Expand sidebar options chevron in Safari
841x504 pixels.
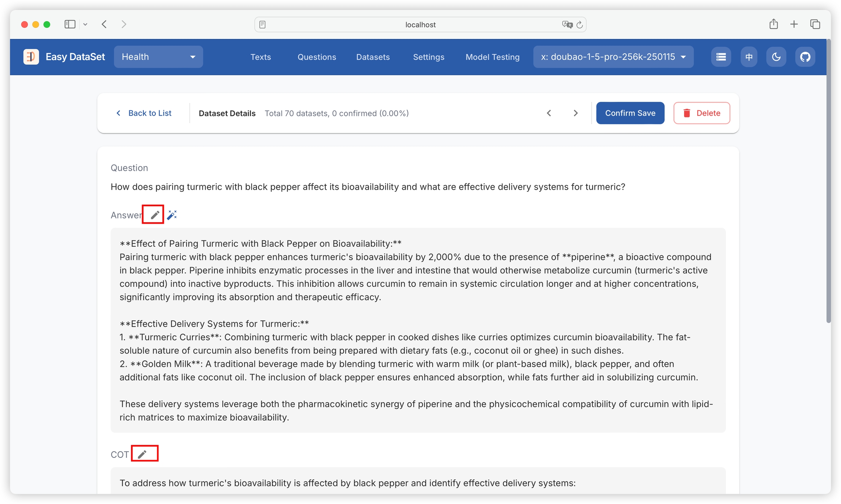[x=85, y=24]
